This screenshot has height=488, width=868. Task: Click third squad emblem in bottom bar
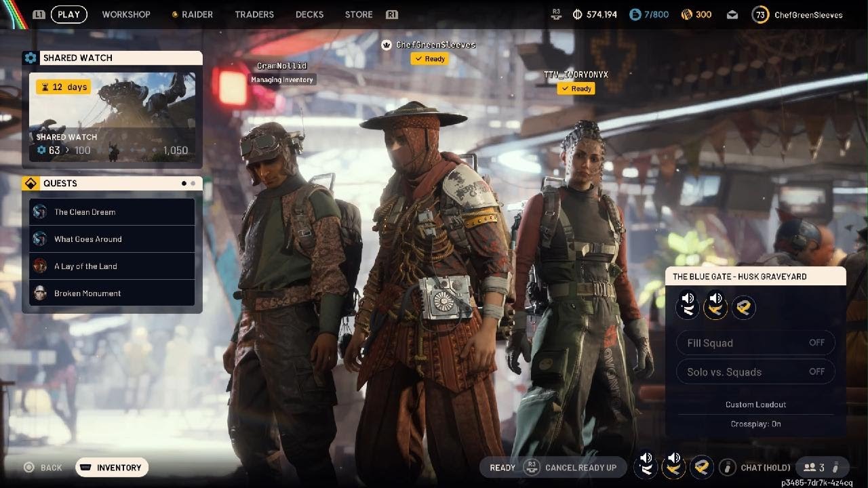[702, 467]
